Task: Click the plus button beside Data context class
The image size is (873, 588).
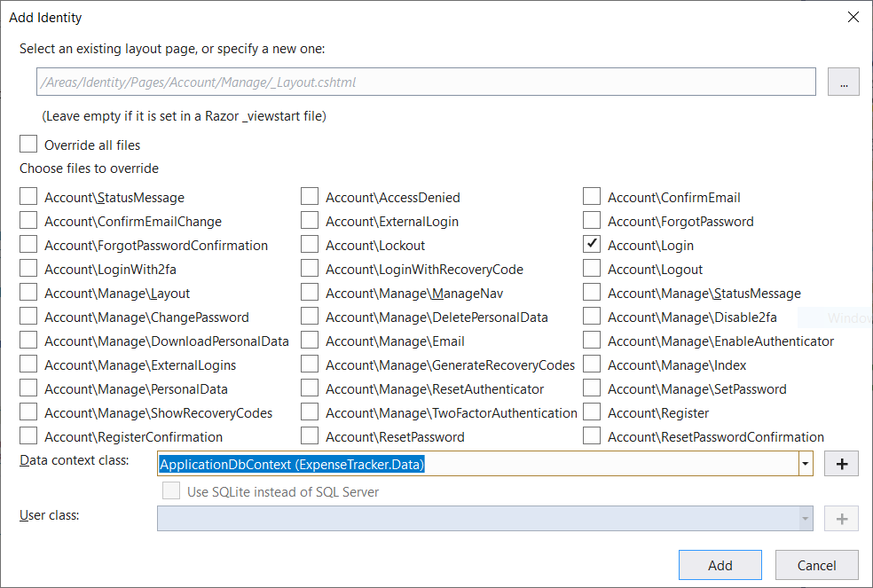Action: [841, 464]
